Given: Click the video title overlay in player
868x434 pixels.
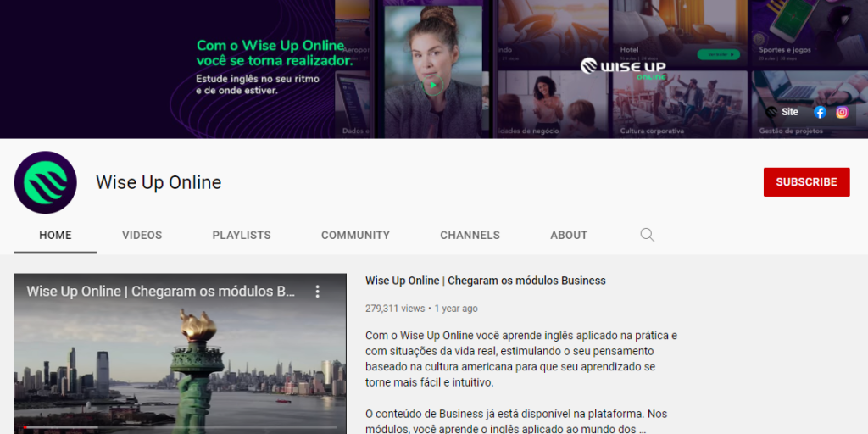Looking at the screenshot, I should pos(160,292).
